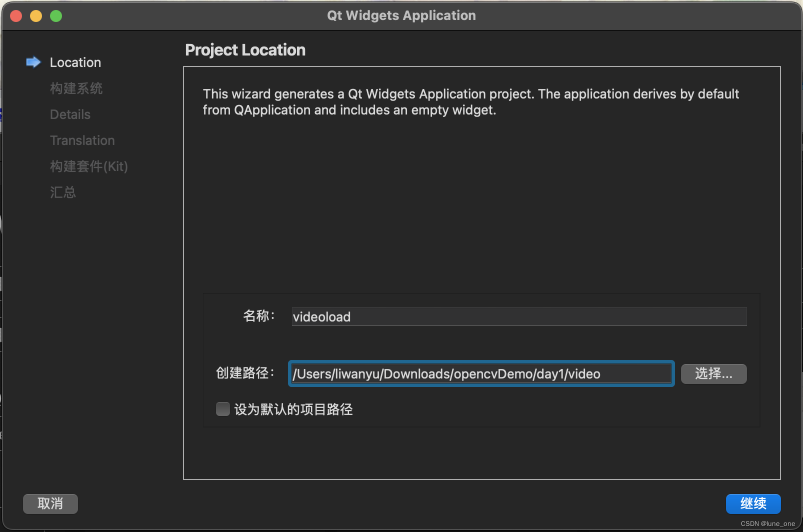This screenshot has height=532, width=803.
Task: Select the Translation wizard step
Action: click(x=82, y=140)
